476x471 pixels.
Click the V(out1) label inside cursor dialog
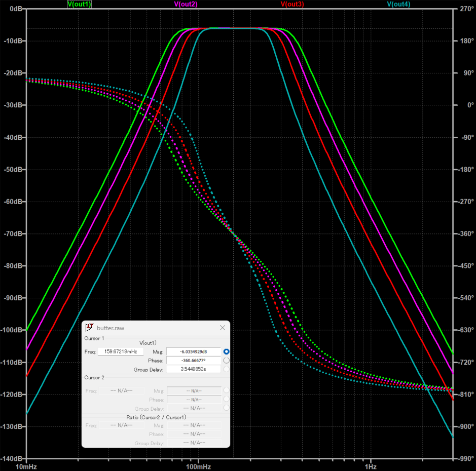tap(148, 343)
